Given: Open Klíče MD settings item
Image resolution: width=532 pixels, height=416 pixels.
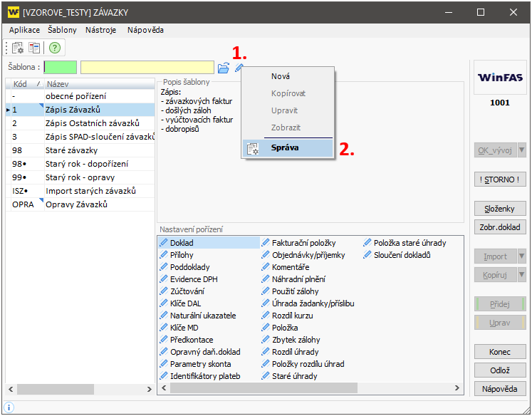Looking at the screenshot, I should pos(179,328).
